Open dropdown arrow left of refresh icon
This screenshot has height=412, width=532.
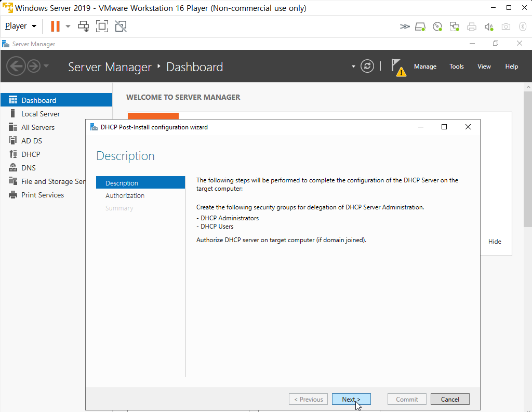(353, 67)
